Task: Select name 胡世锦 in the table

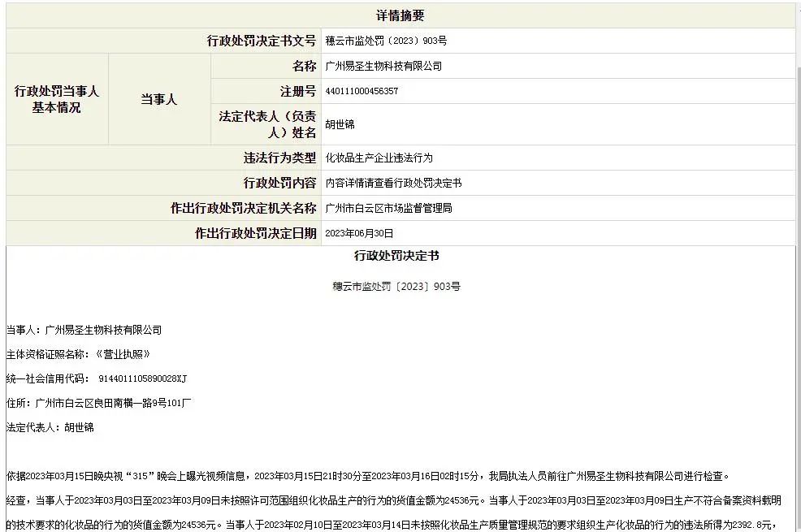Action: [340, 124]
